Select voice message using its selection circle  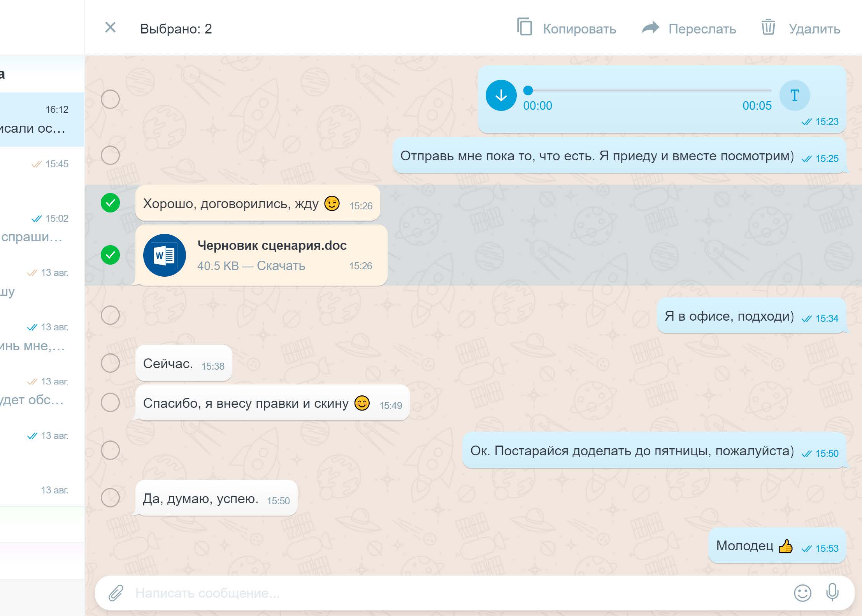pyautogui.click(x=111, y=99)
